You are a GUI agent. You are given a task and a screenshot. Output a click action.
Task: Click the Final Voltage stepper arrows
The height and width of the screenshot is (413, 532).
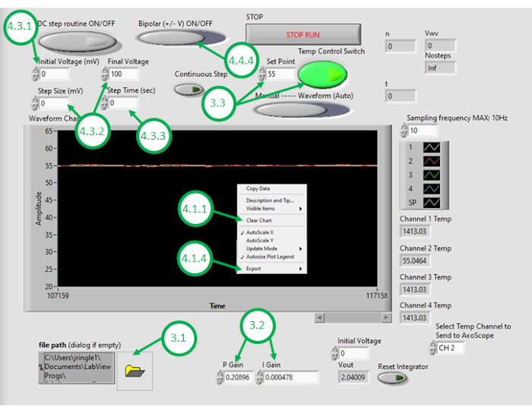pos(105,74)
